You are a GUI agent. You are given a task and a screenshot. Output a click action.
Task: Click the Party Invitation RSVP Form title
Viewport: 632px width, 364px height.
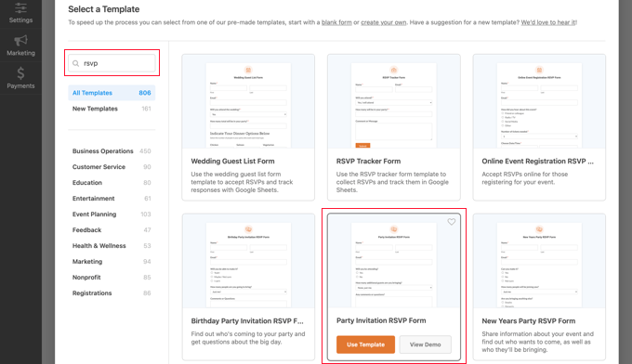[x=381, y=320]
